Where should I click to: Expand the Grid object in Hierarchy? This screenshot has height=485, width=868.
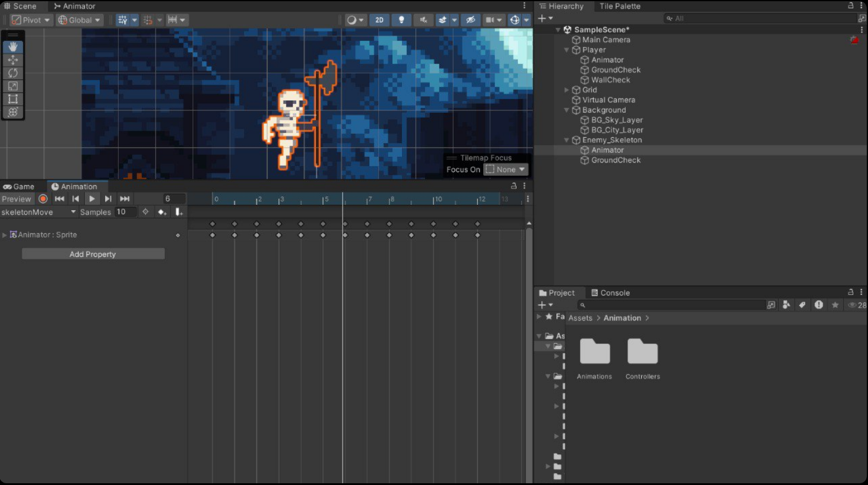pos(566,90)
